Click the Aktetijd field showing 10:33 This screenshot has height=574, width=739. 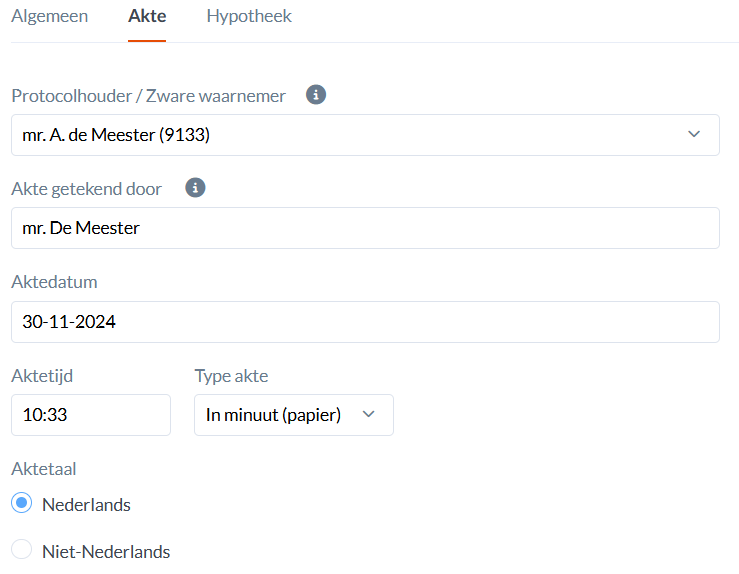(x=91, y=415)
